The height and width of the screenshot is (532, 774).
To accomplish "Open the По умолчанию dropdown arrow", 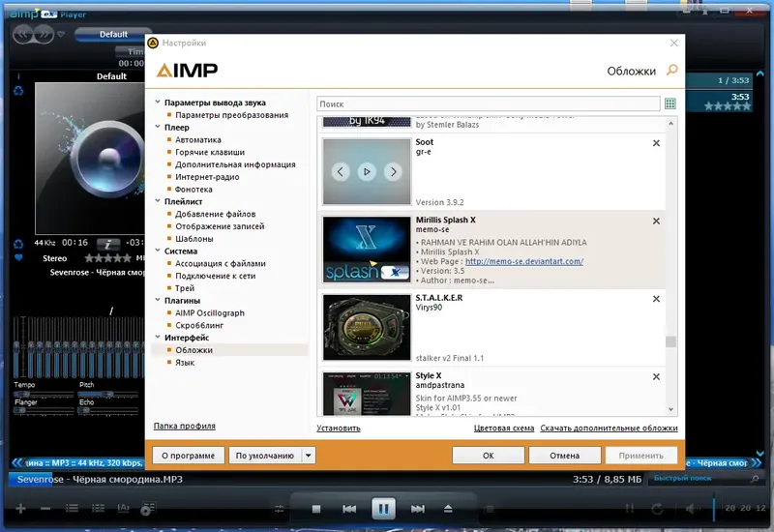I will (x=309, y=455).
